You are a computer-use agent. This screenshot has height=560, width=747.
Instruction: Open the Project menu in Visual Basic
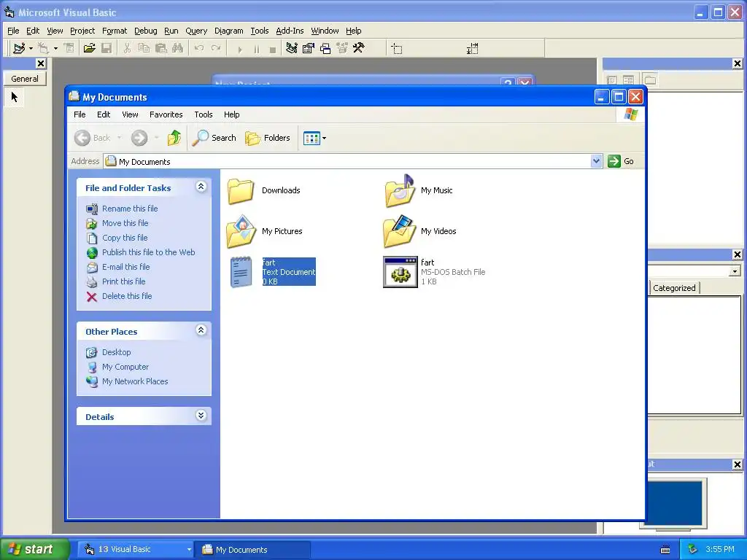coord(82,31)
